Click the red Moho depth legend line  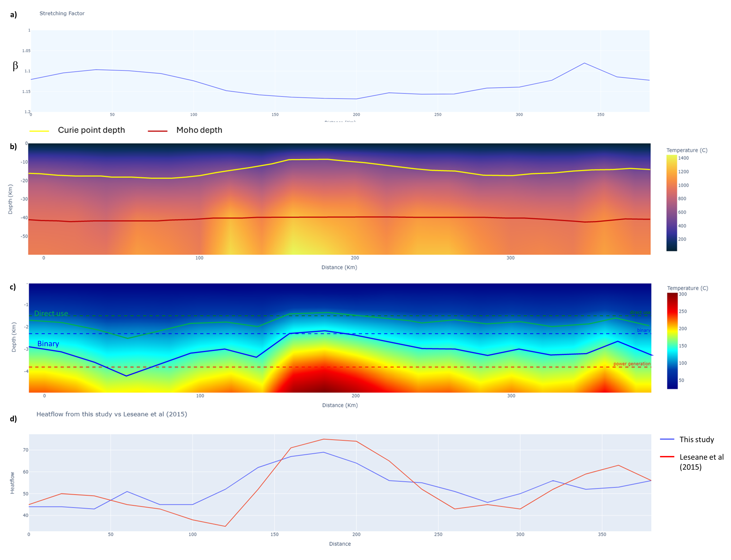point(157,131)
